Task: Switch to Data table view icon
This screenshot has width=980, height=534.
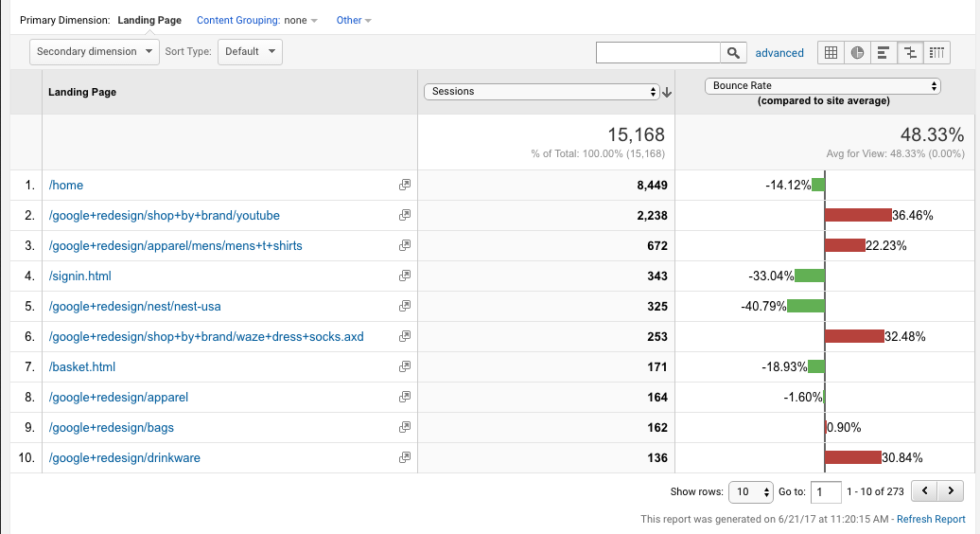Action: pyautogui.click(x=831, y=53)
